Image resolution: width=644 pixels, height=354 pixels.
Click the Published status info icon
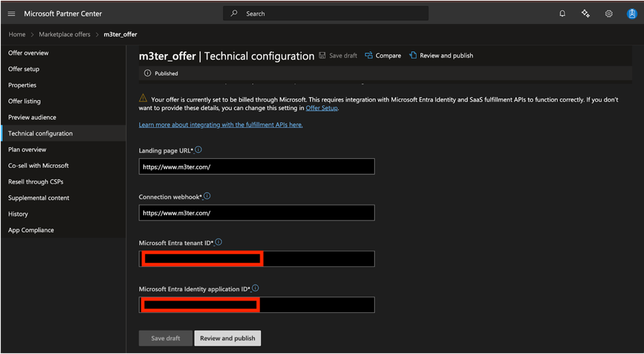click(147, 73)
